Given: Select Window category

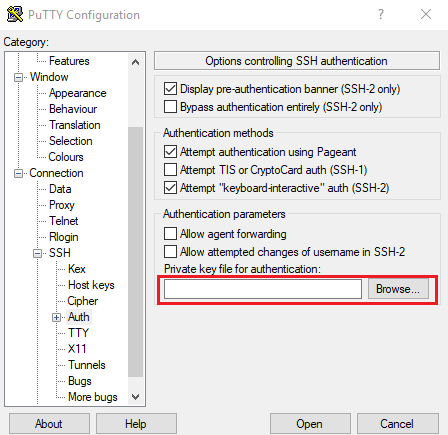Looking at the screenshot, I should click(49, 77).
